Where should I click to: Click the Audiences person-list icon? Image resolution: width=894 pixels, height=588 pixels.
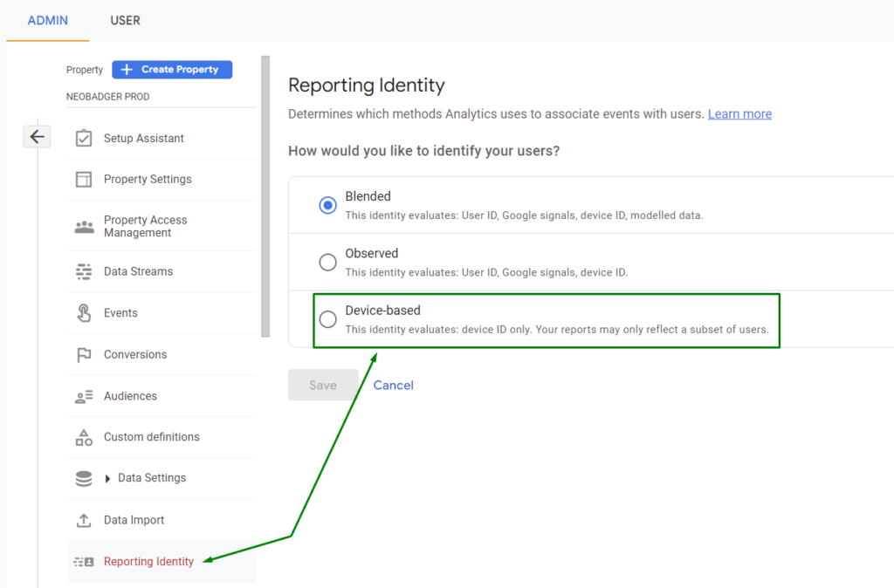[x=84, y=397]
